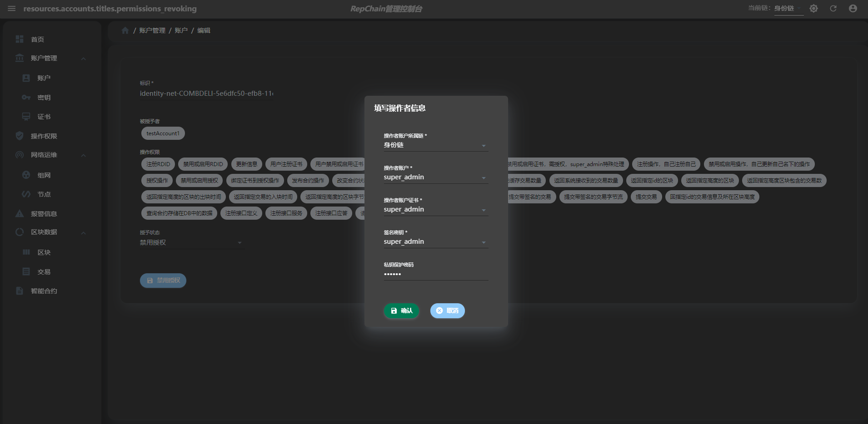Click the 提交交易 chip
The height and width of the screenshot is (424, 868).
(x=646, y=197)
